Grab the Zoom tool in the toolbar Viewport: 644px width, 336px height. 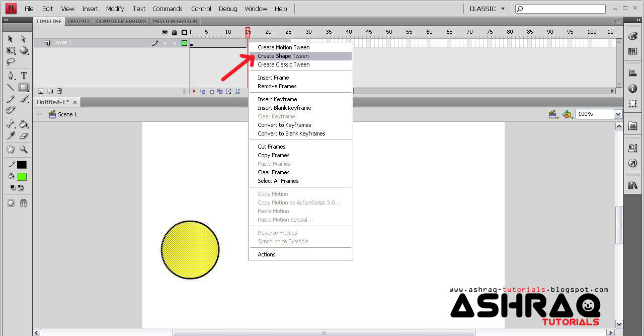point(23,150)
